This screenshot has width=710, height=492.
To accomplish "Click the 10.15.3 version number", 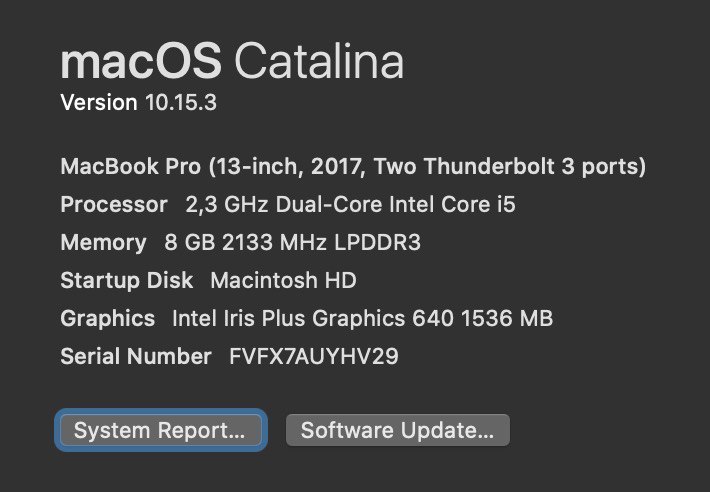I will 181,102.
